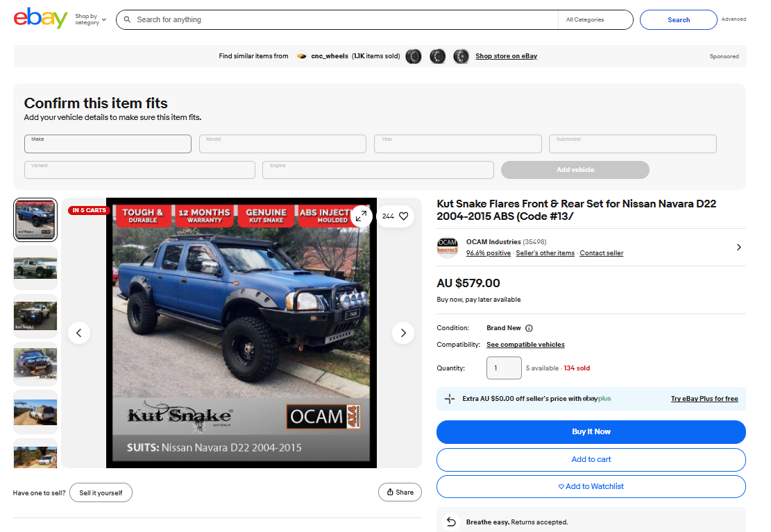Screen dimensions: 771x532
Task: Click the heart watchlist icon on image
Action: pyautogui.click(x=404, y=216)
